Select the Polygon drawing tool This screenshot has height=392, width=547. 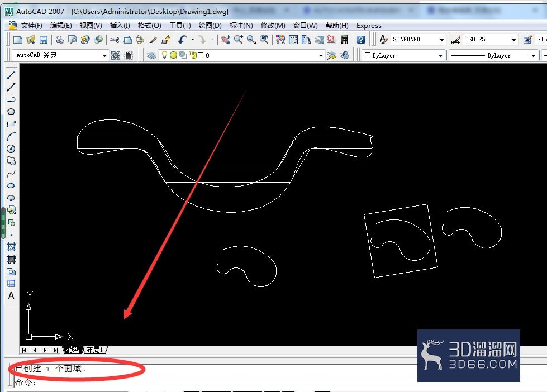pyautogui.click(x=11, y=112)
